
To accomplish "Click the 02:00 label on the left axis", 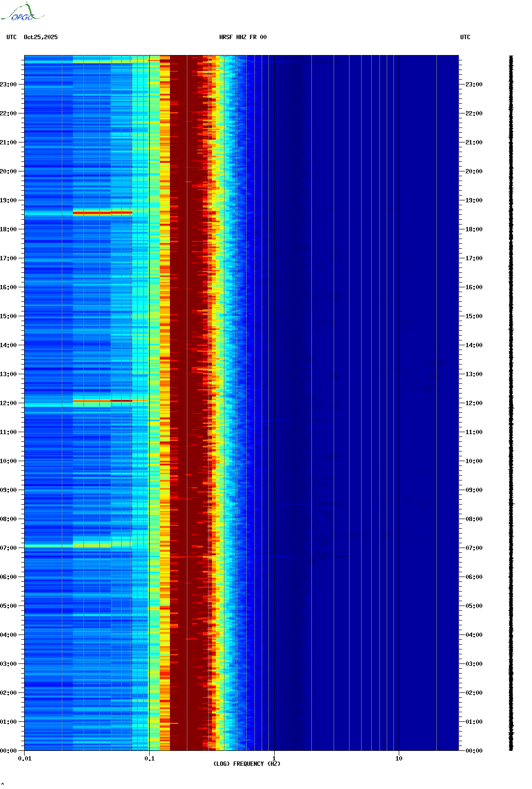I will click(x=8, y=693).
